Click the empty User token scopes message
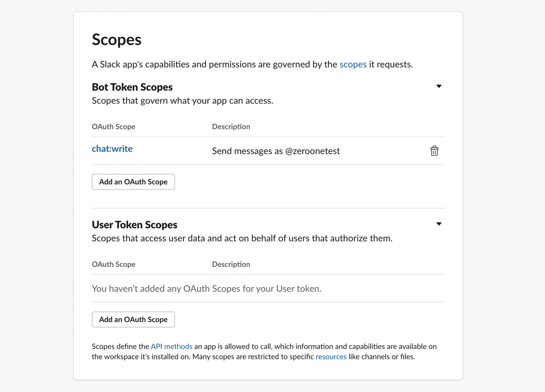The width and height of the screenshot is (545, 392). pyautogui.click(x=206, y=289)
